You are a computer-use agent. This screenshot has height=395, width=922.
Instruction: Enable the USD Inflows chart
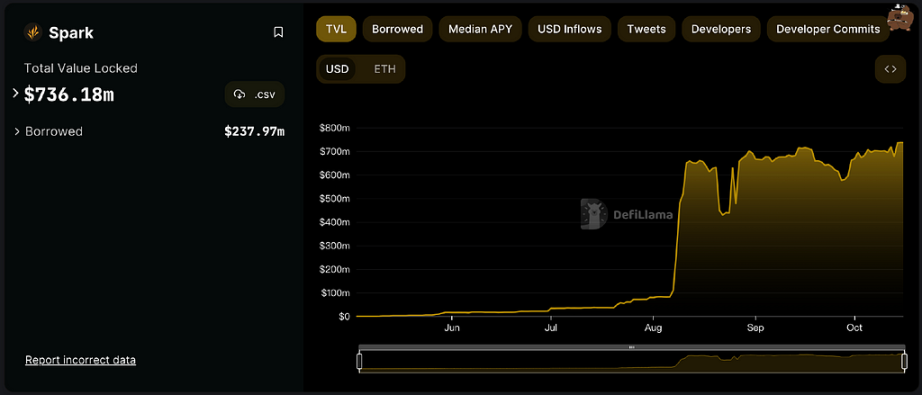pyautogui.click(x=570, y=29)
